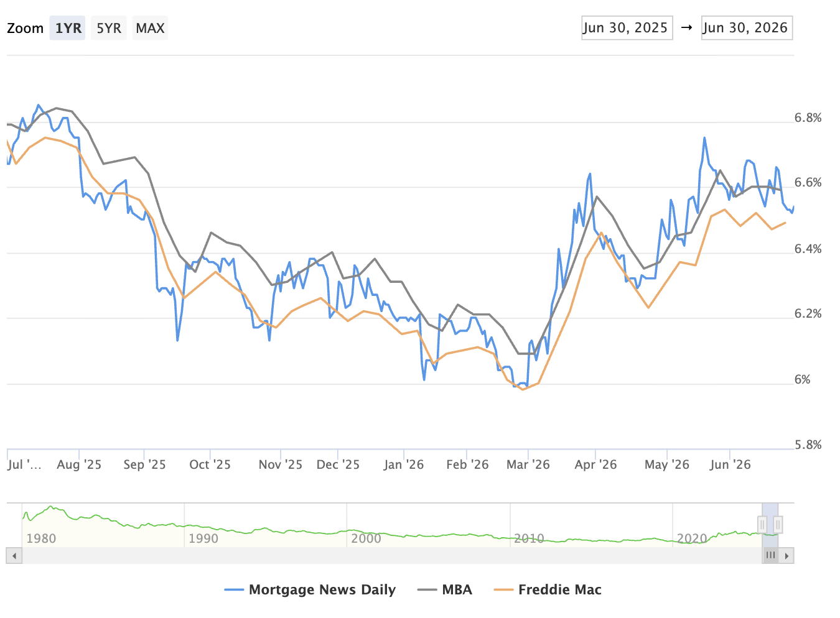The image size is (840, 618).
Task: Click the navigator left range handle
Action: tap(762, 525)
